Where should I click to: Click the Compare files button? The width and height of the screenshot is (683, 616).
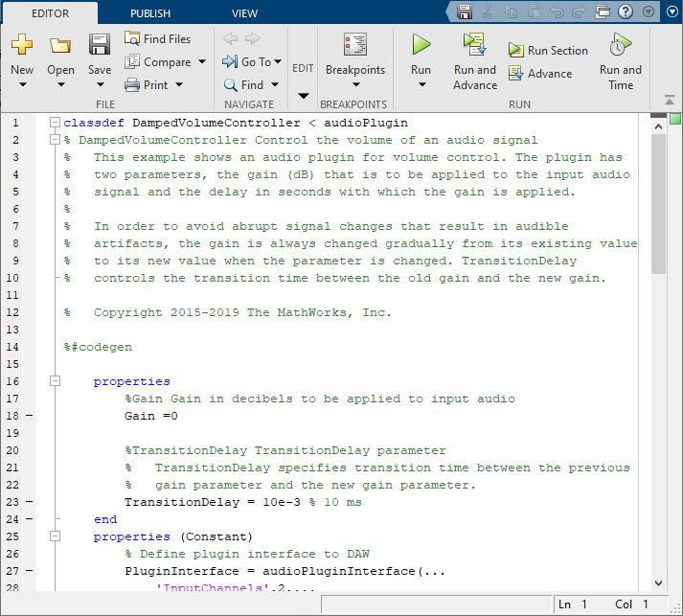tap(158, 62)
